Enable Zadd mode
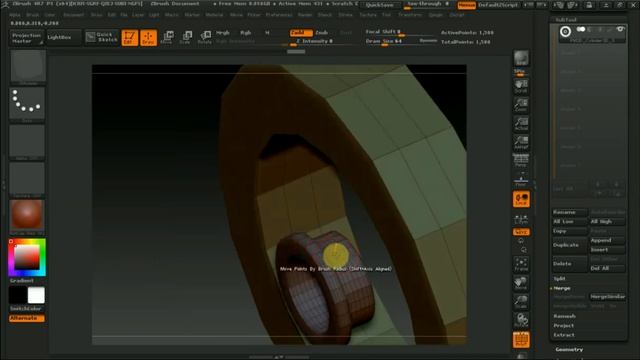640x360 pixels. click(301, 33)
